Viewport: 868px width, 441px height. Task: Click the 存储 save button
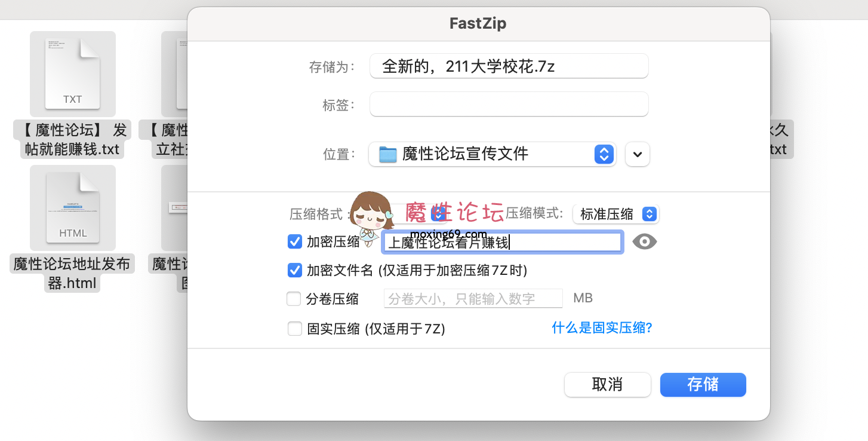point(703,384)
